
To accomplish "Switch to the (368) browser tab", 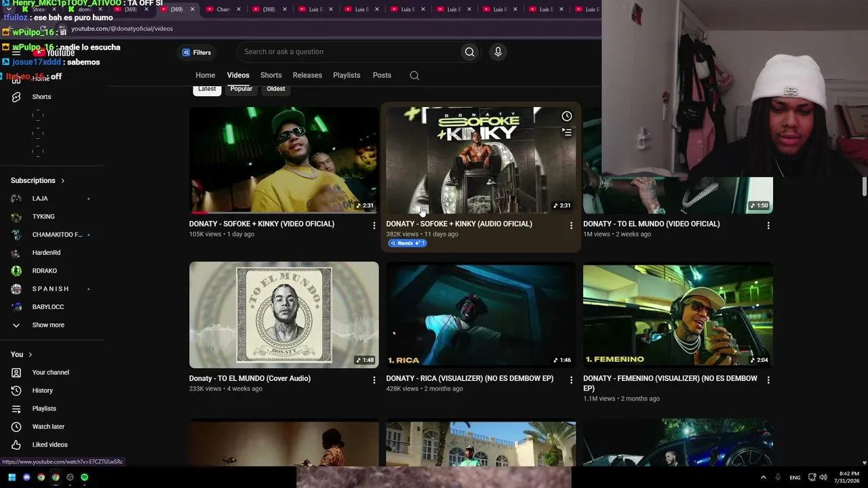I will tap(269, 9).
